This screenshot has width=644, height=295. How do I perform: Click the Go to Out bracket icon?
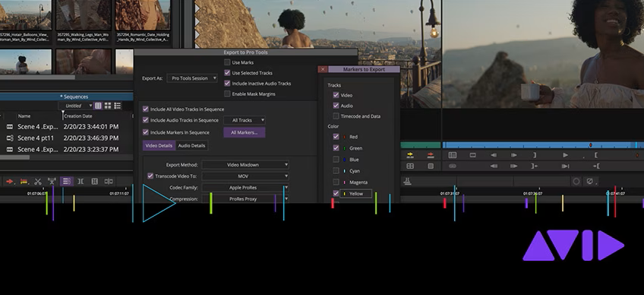point(535,167)
